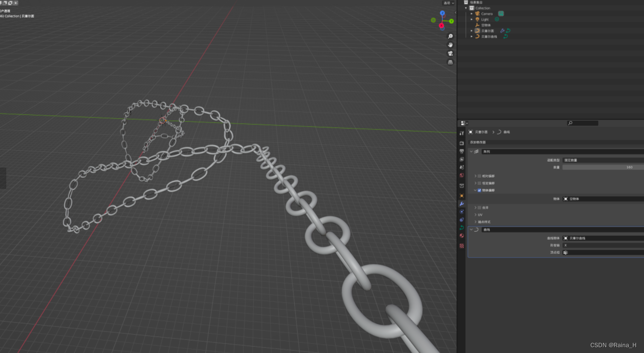Open the World properties tab icon
The width and height of the screenshot is (644, 353).
tap(462, 175)
